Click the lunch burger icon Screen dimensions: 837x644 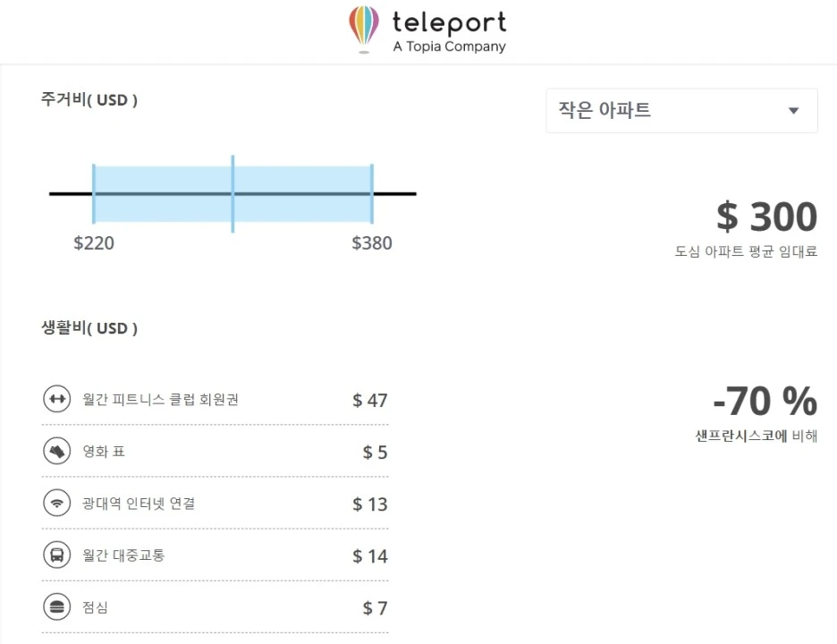(56, 607)
